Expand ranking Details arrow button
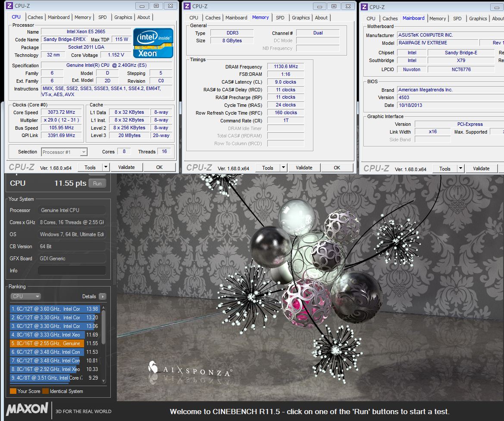The width and height of the screenshot is (504, 421). (103, 296)
